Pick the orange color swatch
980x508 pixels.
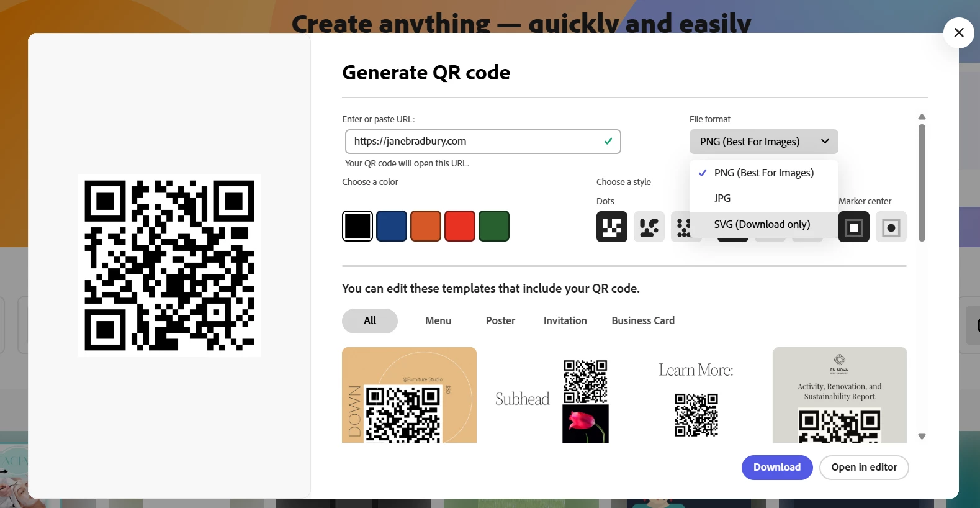426,226
